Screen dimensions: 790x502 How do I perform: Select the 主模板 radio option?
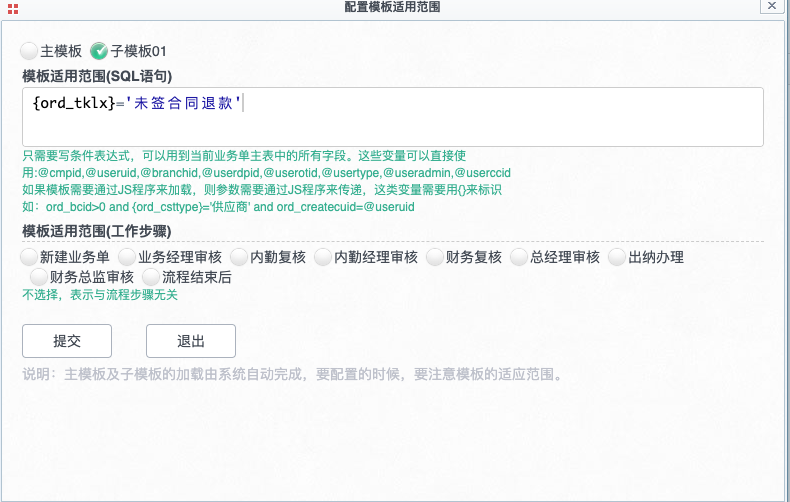30,50
